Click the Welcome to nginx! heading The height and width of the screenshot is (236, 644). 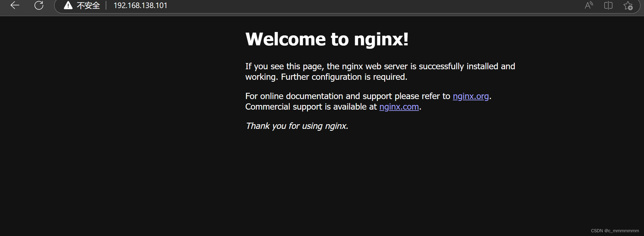(x=327, y=39)
